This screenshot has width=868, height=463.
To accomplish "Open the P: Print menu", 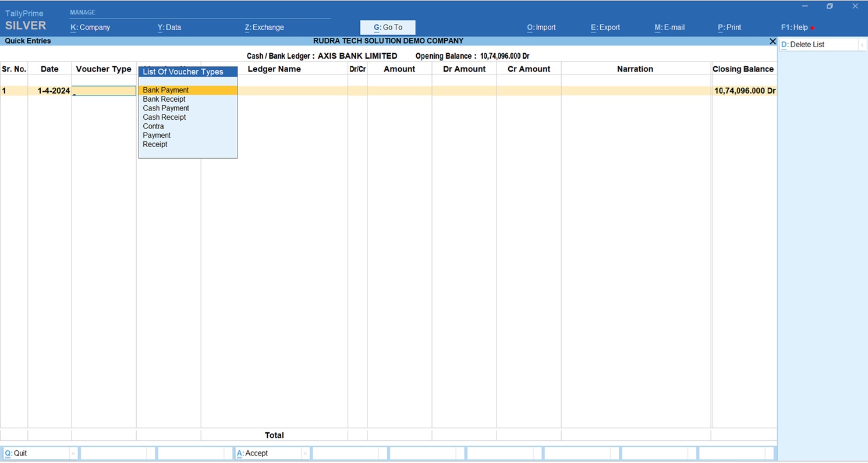I will 729,27.
